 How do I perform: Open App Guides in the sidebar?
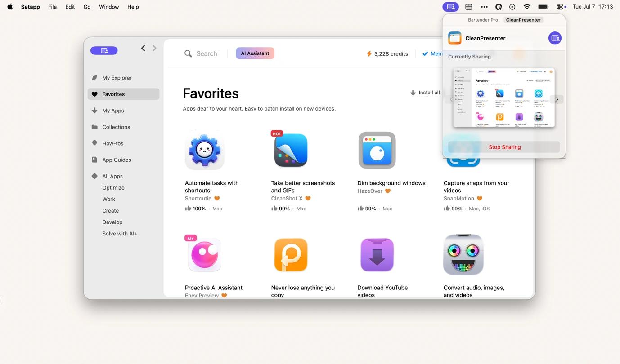[123, 160]
